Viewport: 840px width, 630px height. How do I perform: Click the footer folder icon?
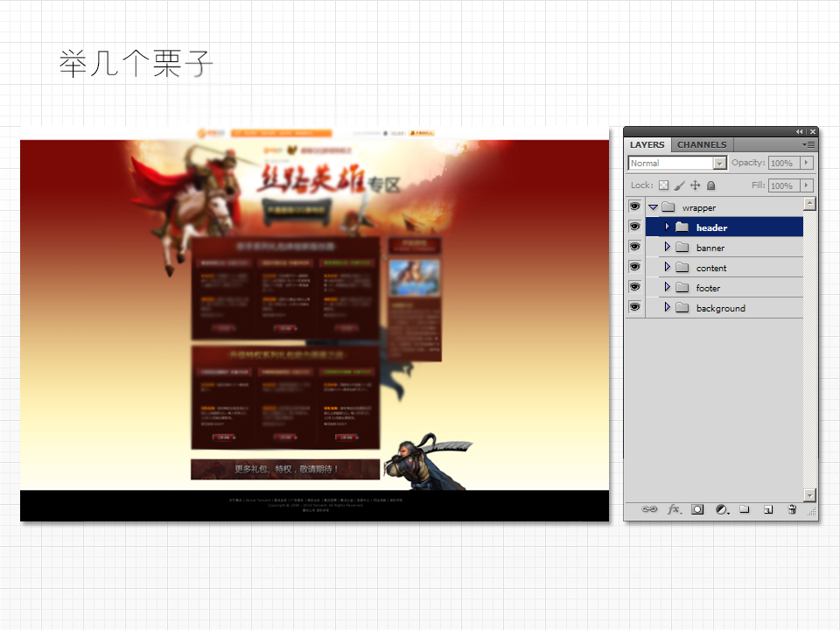tap(682, 287)
